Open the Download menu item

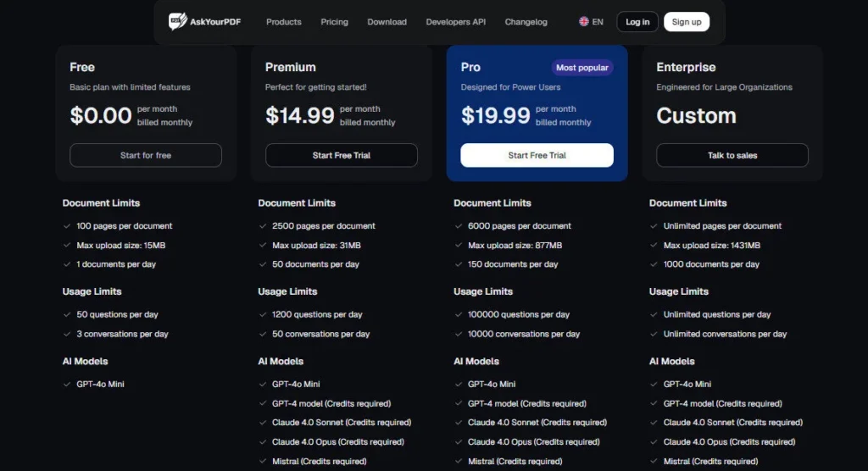[387, 22]
